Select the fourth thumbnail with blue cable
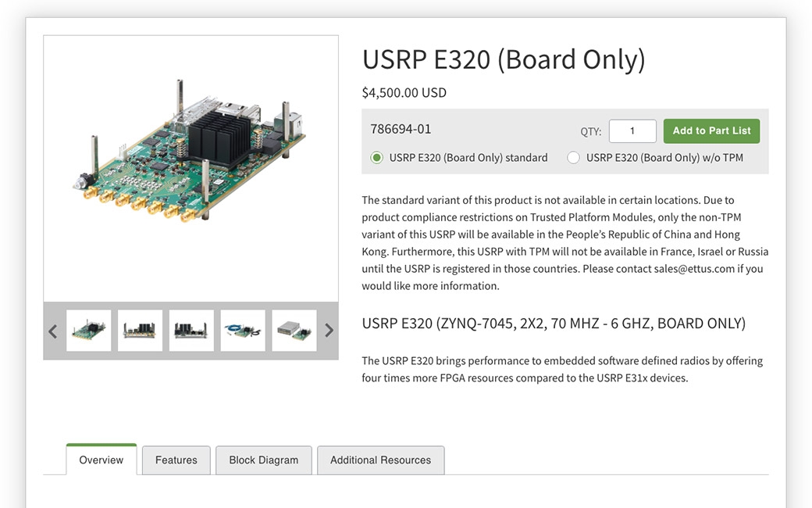 click(x=242, y=331)
